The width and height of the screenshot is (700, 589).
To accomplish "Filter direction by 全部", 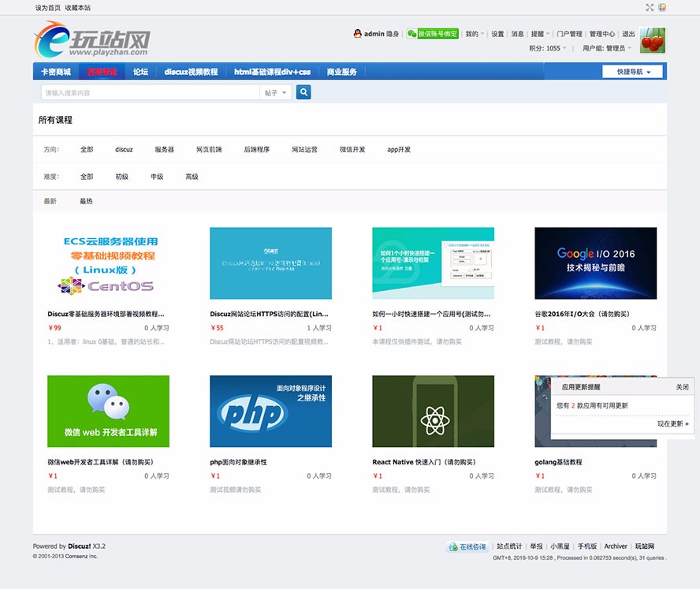I will pyautogui.click(x=87, y=150).
